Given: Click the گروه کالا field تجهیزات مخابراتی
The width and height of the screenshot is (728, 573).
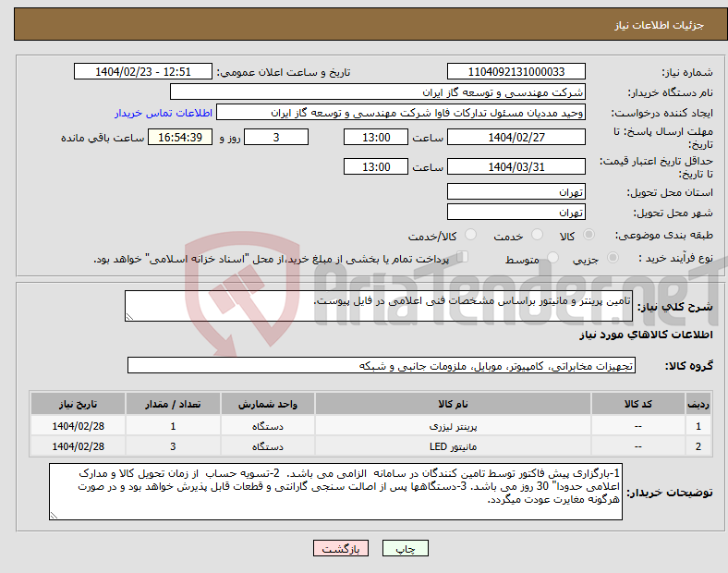Looking at the screenshot, I should [382, 365].
